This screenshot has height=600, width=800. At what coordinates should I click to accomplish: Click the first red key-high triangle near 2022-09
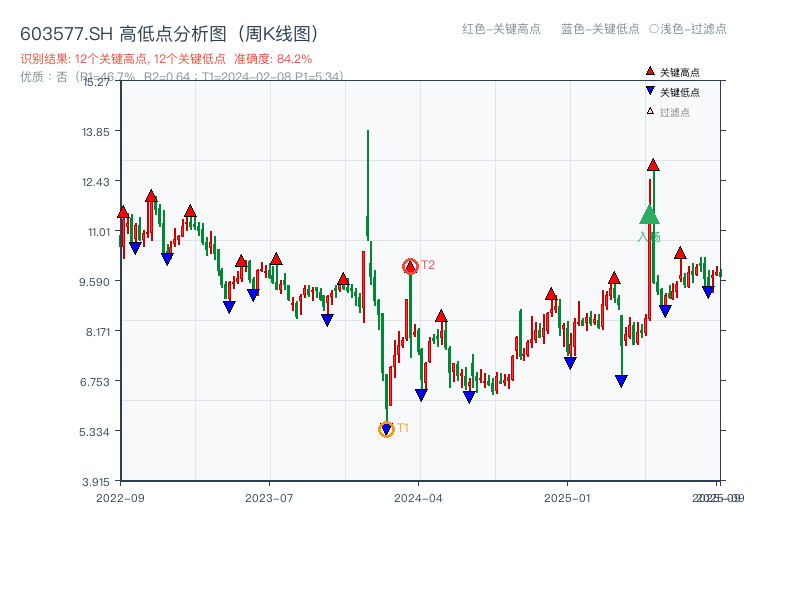click(x=122, y=212)
